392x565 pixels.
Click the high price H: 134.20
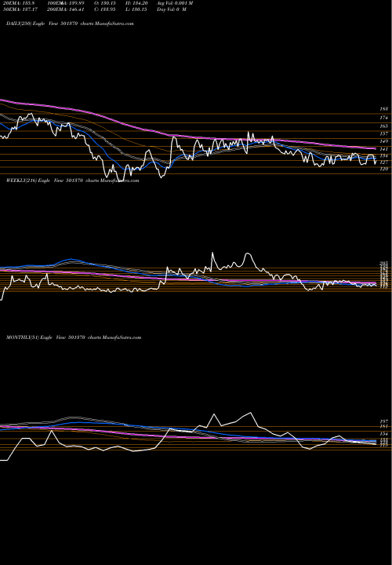point(135,3)
